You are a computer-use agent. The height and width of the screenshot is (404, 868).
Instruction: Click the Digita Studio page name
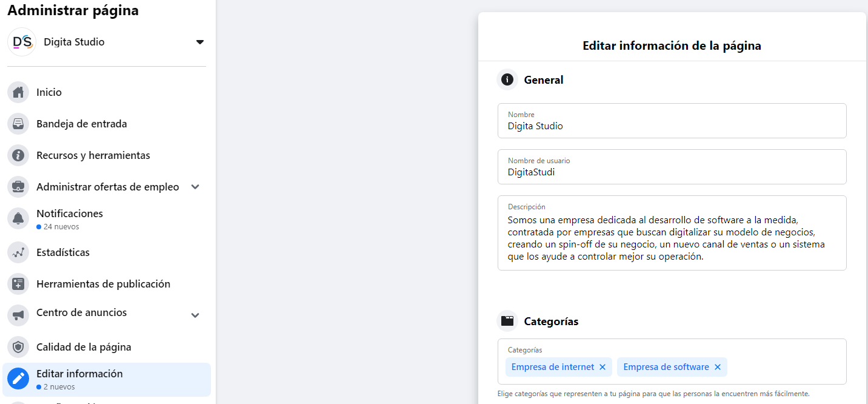74,42
